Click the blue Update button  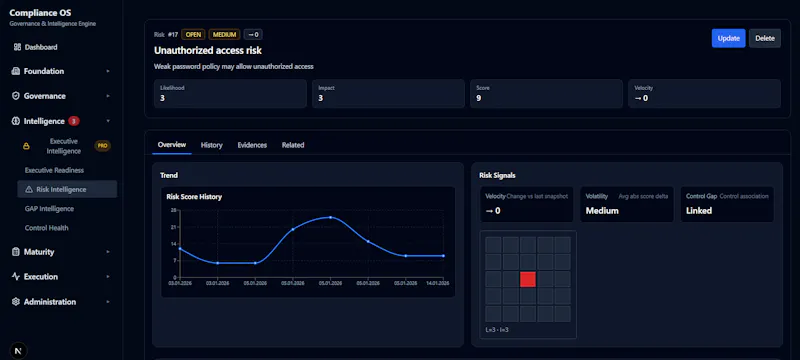pos(729,38)
